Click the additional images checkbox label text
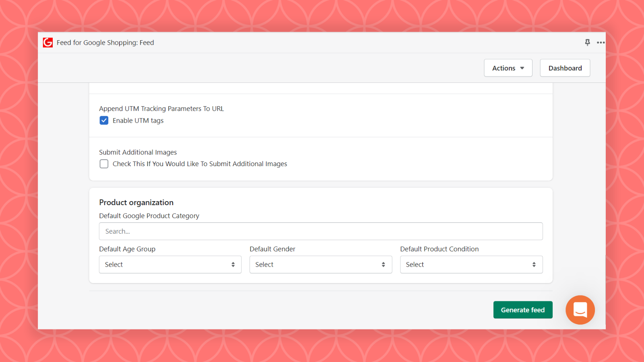Screen dimensions: 644x362 [200, 164]
